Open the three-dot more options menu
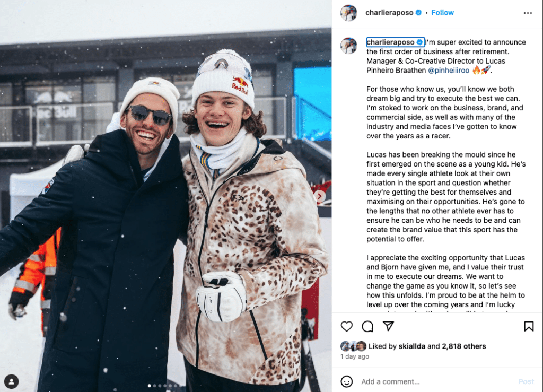The height and width of the screenshot is (392, 543). coord(528,13)
